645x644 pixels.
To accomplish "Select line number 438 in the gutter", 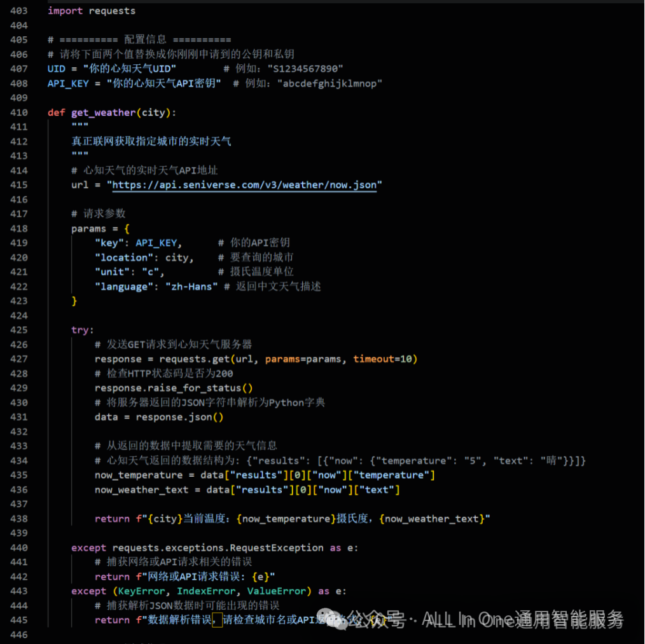I will (19, 519).
